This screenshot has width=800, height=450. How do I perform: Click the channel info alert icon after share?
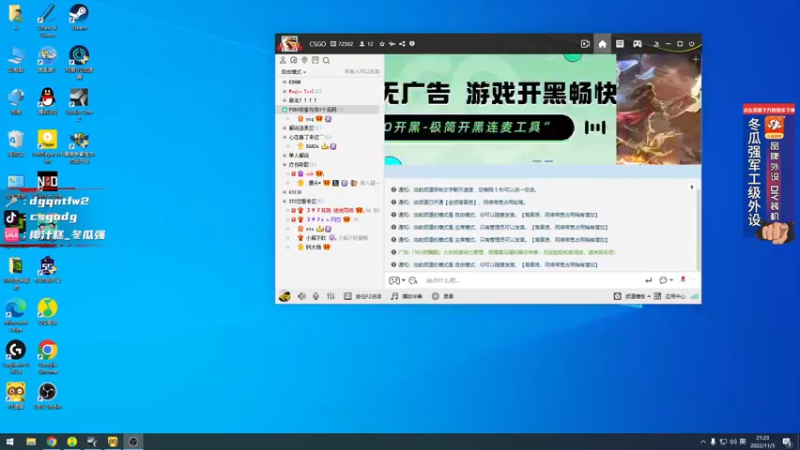click(x=412, y=44)
